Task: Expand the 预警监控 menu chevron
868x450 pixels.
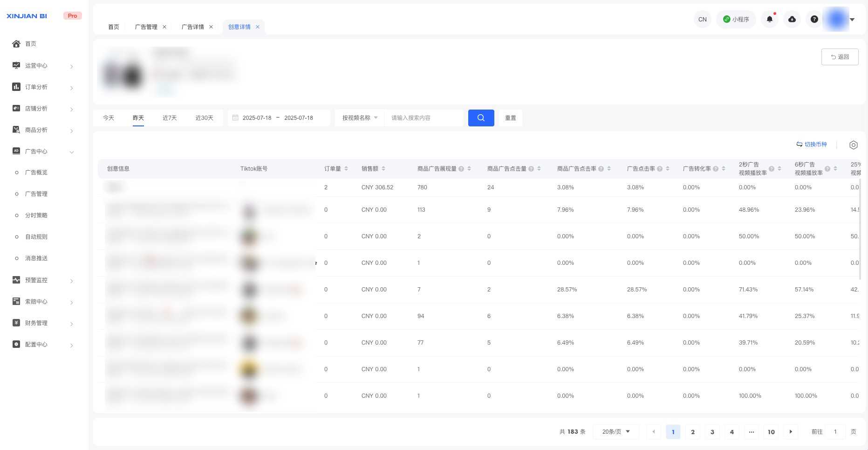Action: 72,281
